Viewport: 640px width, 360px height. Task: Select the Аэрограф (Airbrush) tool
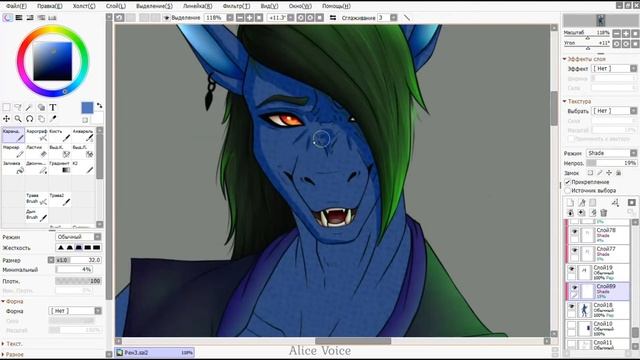point(36,135)
